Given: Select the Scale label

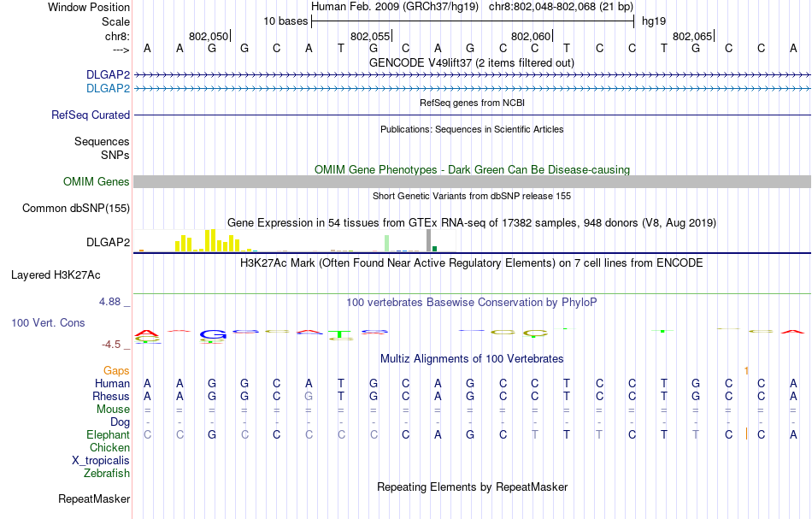Looking at the screenshot, I should [x=115, y=21].
